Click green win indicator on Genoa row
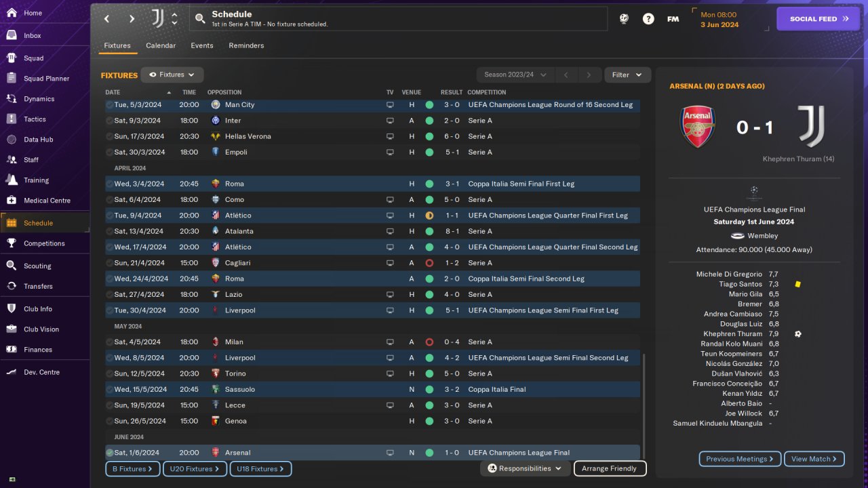Viewport: 868px width, 488px height. click(x=429, y=421)
